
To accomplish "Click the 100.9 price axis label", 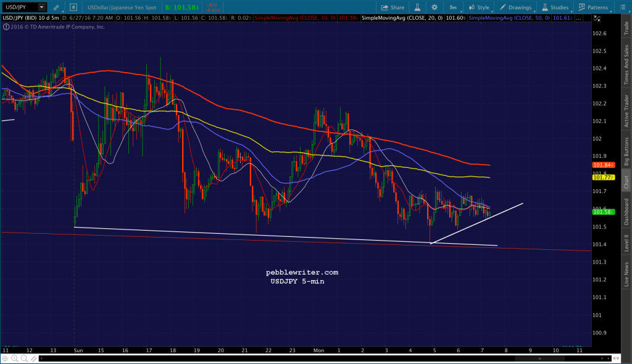I will coord(599,333).
